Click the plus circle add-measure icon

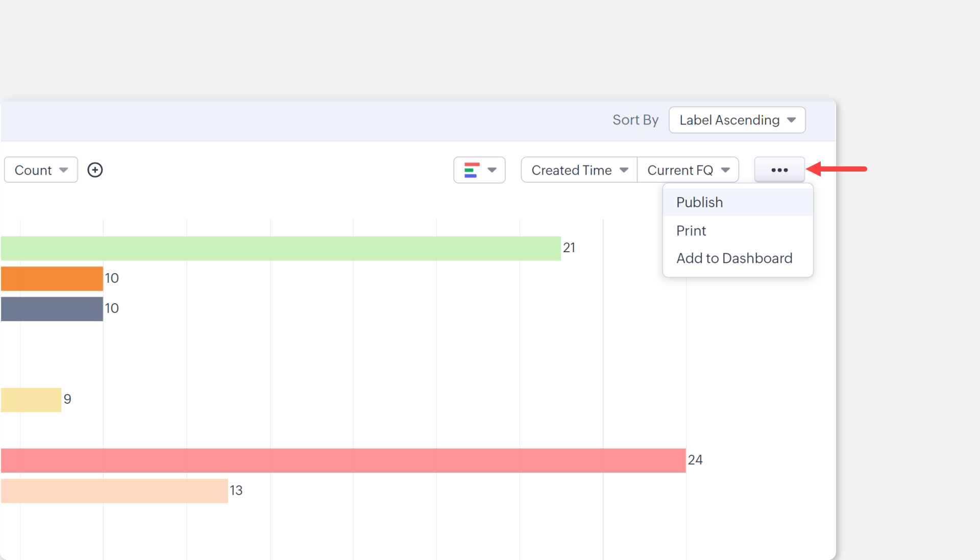point(95,170)
